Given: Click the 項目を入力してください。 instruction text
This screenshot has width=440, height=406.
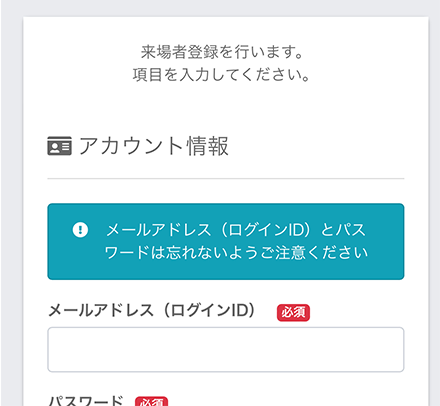Looking at the screenshot, I should tap(221, 75).
